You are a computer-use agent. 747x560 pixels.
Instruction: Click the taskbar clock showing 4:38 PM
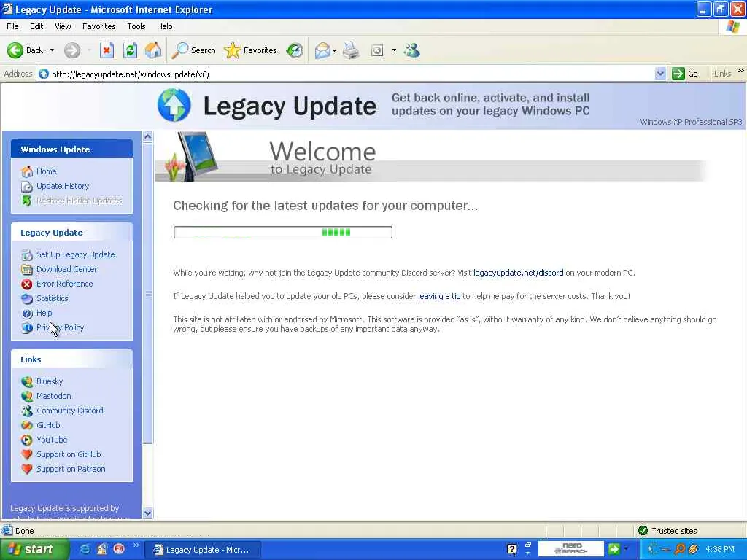(x=720, y=550)
